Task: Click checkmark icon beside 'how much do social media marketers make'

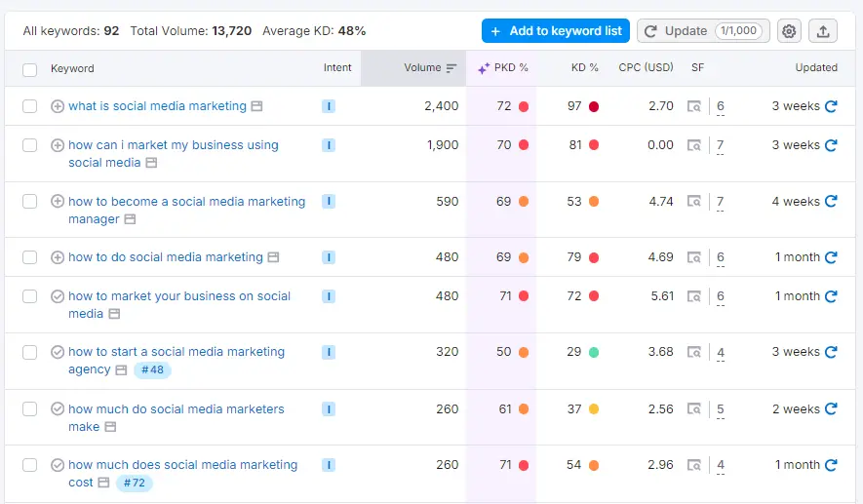Action: [58, 409]
